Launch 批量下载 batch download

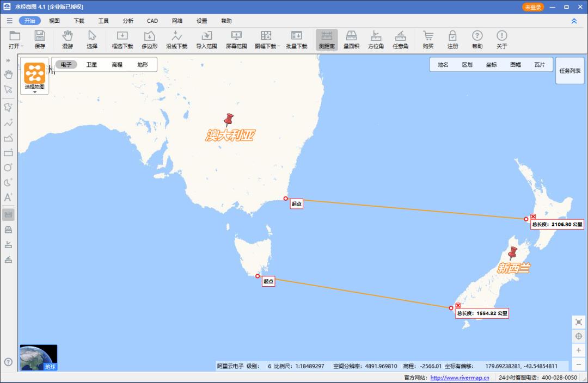pyautogui.click(x=297, y=39)
